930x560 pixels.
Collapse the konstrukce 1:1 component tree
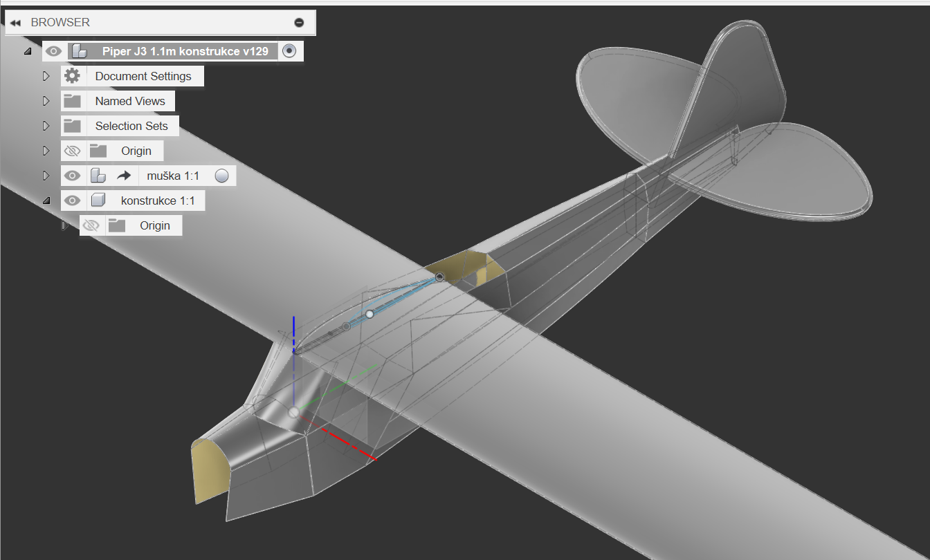point(46,201)
